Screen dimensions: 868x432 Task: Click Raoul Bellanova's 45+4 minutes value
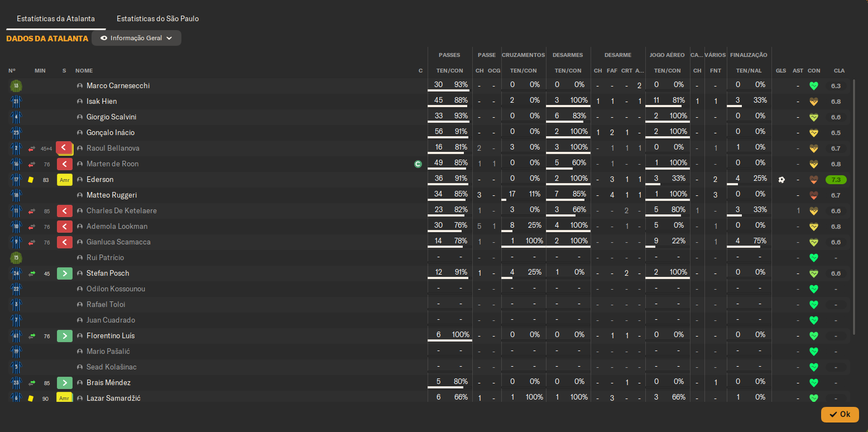pos(46,148)
